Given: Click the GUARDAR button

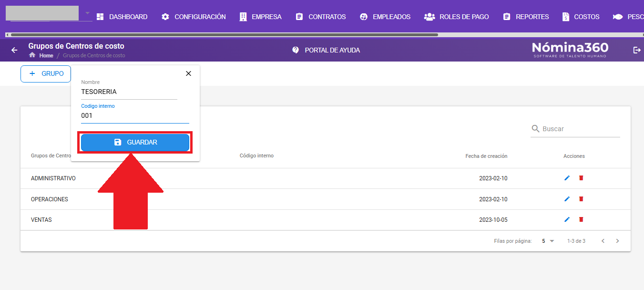Looking at the screenshot, I should [x=135, y=142].
